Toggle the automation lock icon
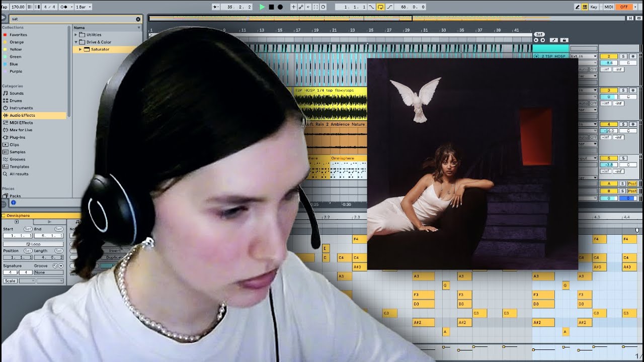 tap(565, 40)
